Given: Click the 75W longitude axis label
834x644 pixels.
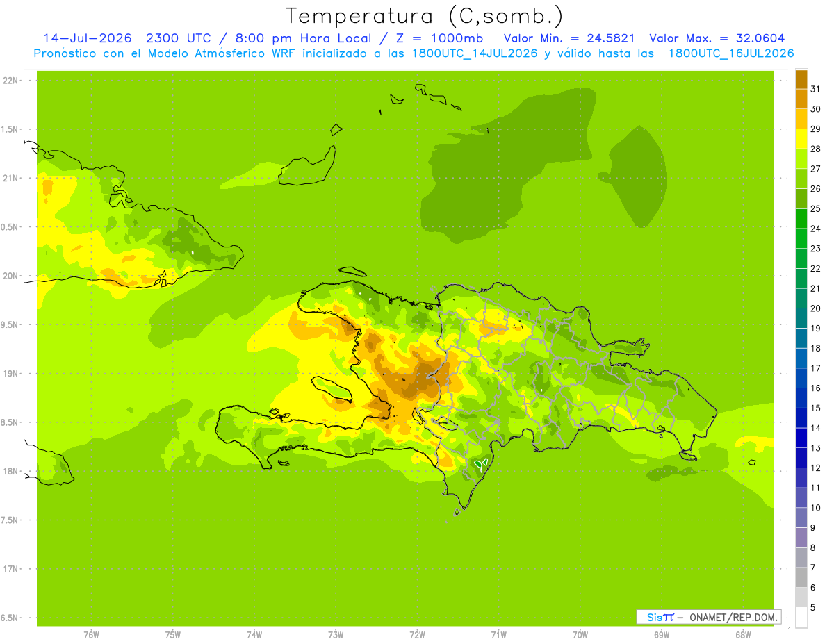Looking at the screenshot, I should point(172,635).
